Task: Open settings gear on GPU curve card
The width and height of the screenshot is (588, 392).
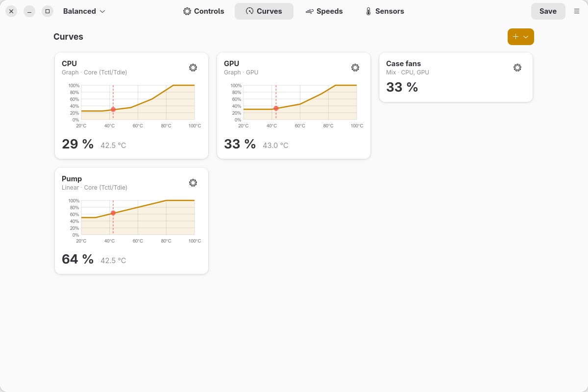Action: click(355, 68)
